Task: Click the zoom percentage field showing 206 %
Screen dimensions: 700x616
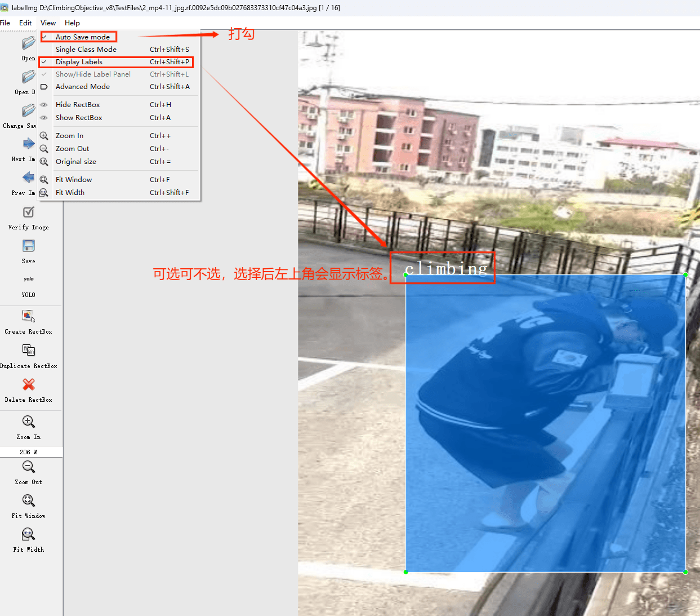Action: pos(28,452)
